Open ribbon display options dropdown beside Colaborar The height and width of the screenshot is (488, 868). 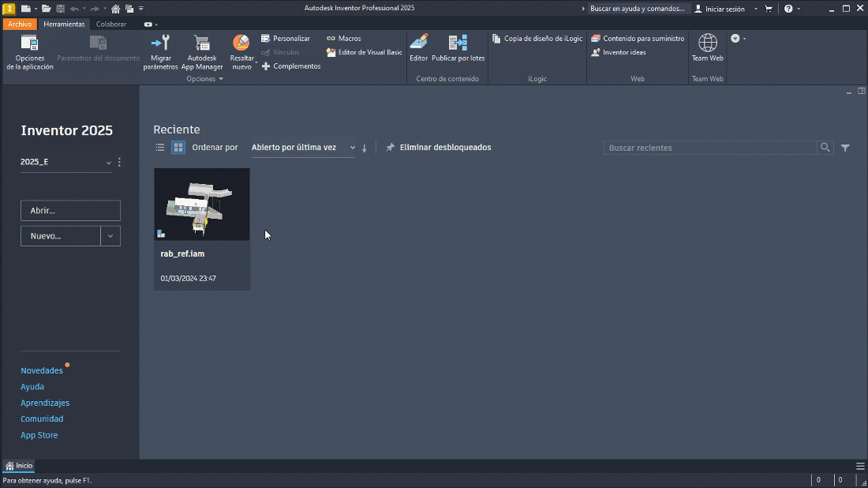[x=151, y=24]
